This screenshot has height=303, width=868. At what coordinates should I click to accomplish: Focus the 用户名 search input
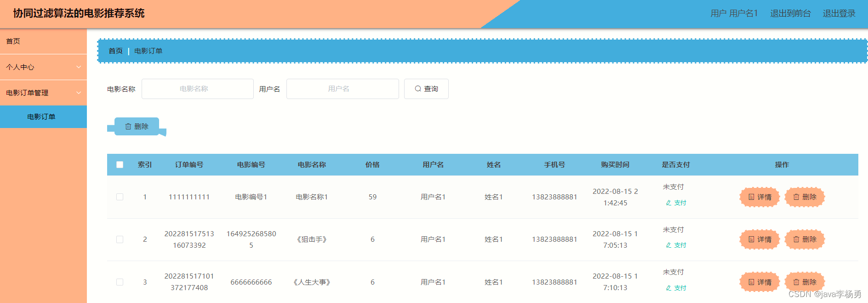point(343,89)
